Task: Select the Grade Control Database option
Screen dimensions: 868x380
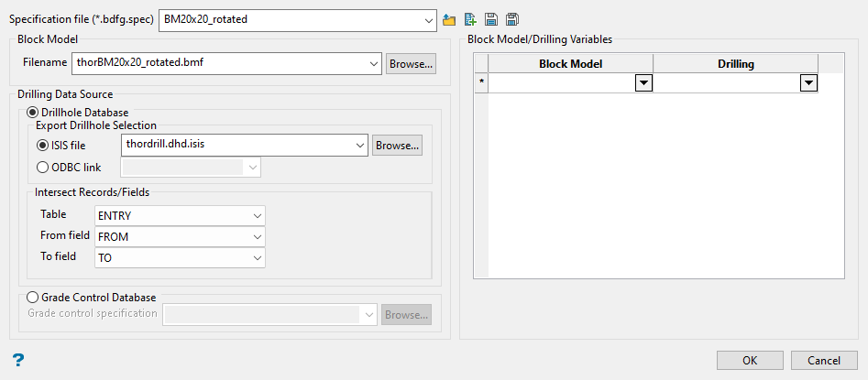Action: 32,298
